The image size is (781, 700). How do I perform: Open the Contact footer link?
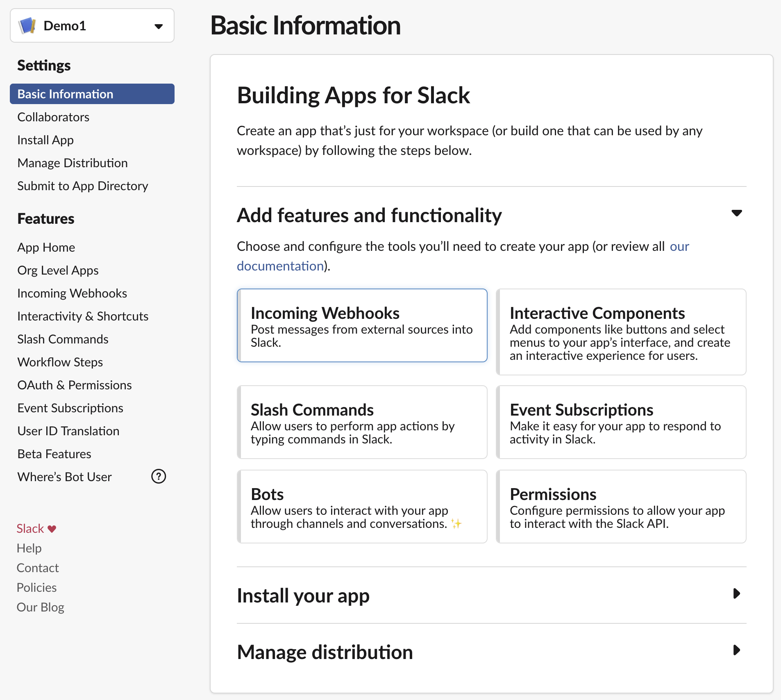pos(38,568)
